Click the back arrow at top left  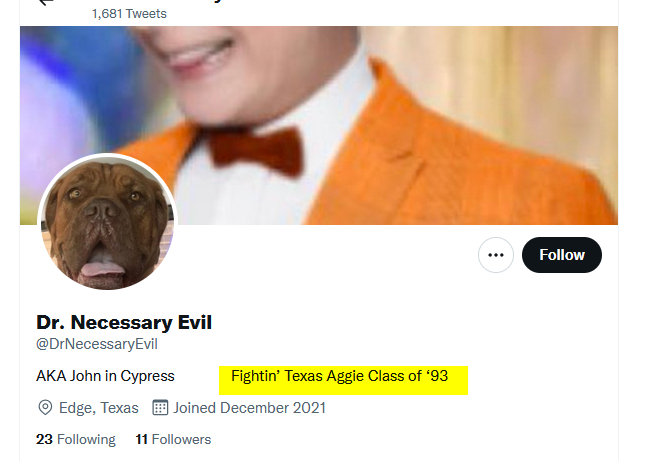point(45,3)
